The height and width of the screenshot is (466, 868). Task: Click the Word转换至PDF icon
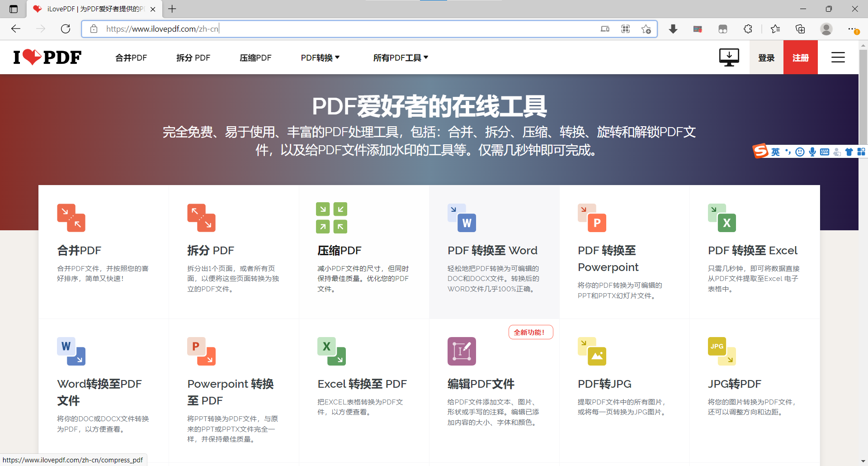71,351
